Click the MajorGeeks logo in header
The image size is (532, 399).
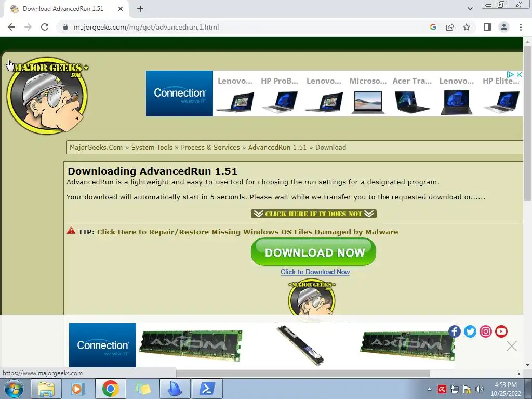click(x=47, y=96)
